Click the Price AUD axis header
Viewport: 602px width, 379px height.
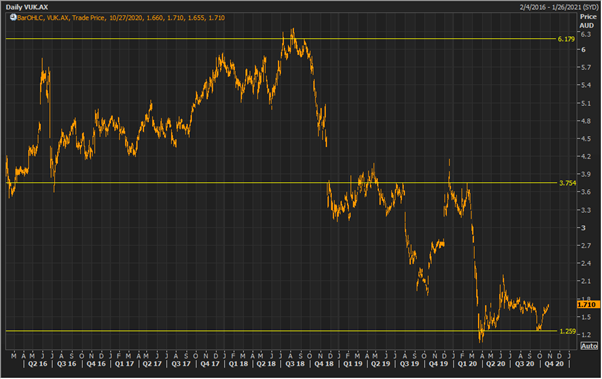point(587,21)
